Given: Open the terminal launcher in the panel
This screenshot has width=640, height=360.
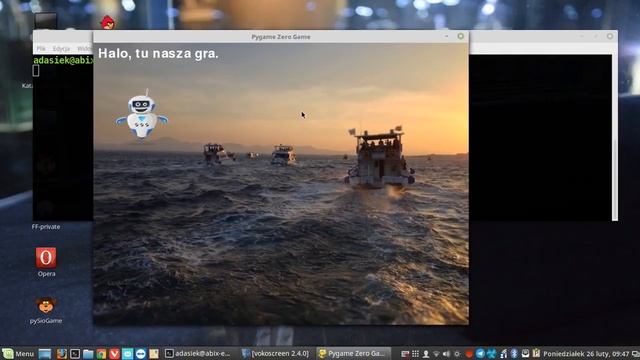Looking at the screenshot, I should (75, 353).
